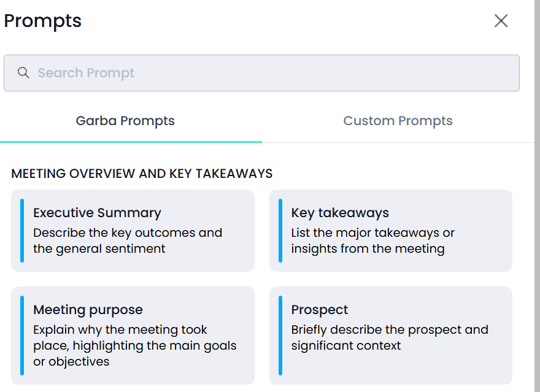This screenshot has width=540, height=392.
Task: Choose the Key takeaways prompt title
Action: (x=340, y=213)
